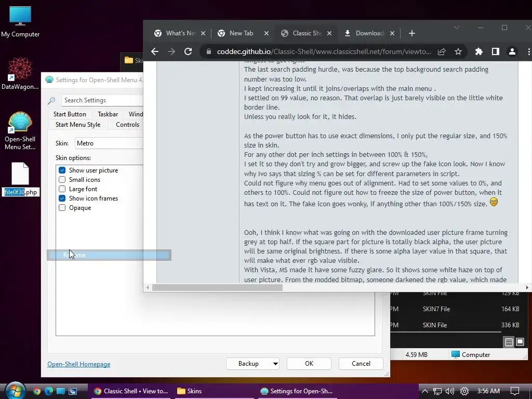Image resolution: width=532 pixels, height=399 pixels.
Task: Share this page via the share icon
Action: point(442,51)
